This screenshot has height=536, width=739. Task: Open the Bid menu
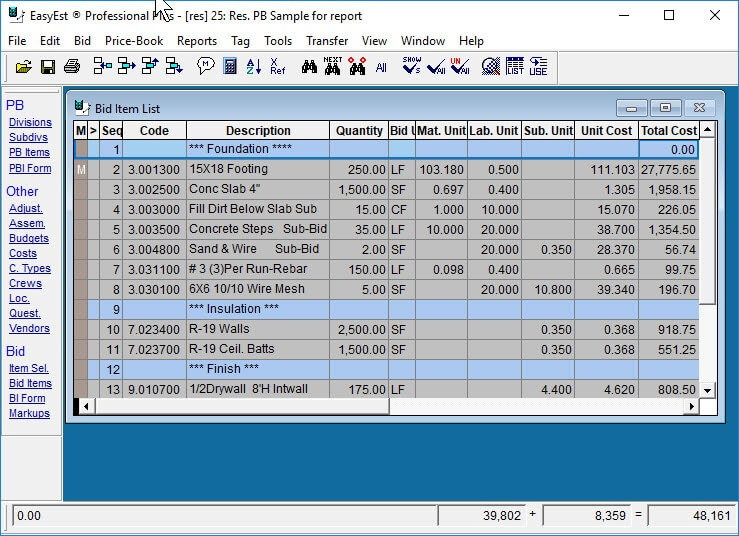(82, 41)
